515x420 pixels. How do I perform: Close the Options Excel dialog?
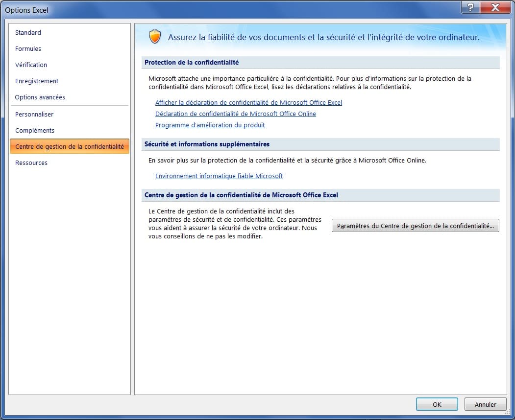click(495, 7)
